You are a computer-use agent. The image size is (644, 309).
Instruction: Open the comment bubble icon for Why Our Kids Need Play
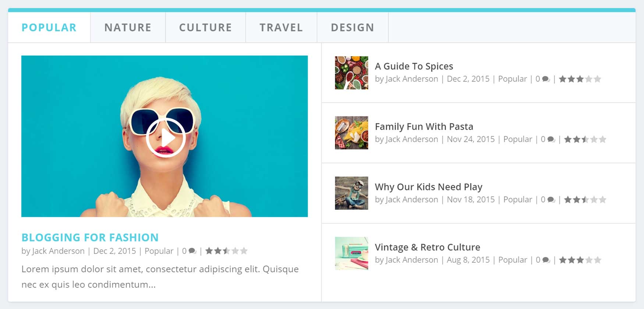point(551,200)
